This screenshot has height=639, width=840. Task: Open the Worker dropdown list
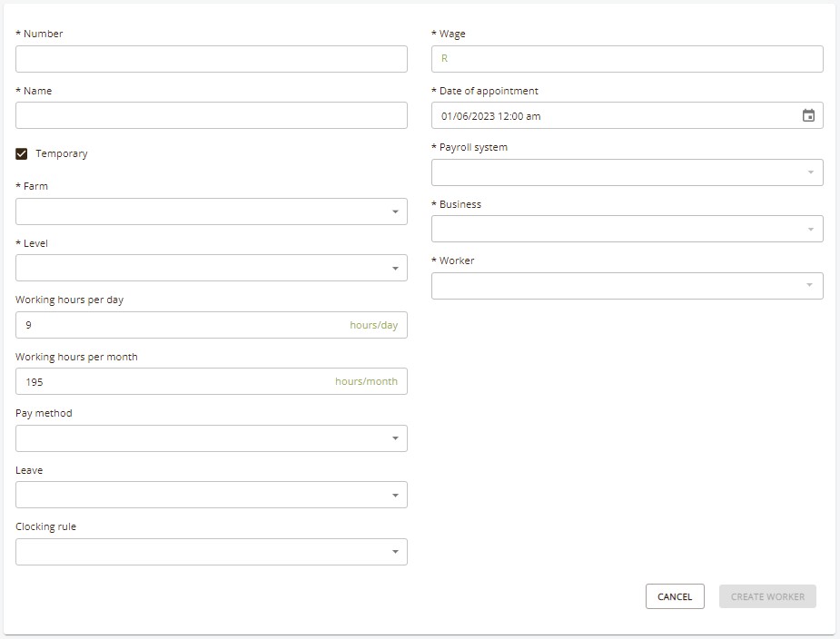click(628, 286)
